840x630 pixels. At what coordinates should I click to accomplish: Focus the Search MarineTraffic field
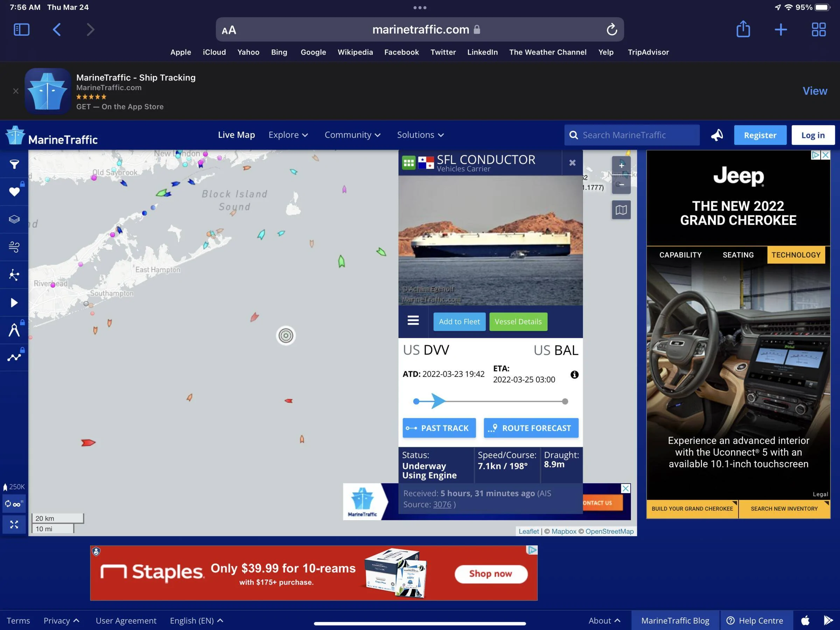point(632,135)
